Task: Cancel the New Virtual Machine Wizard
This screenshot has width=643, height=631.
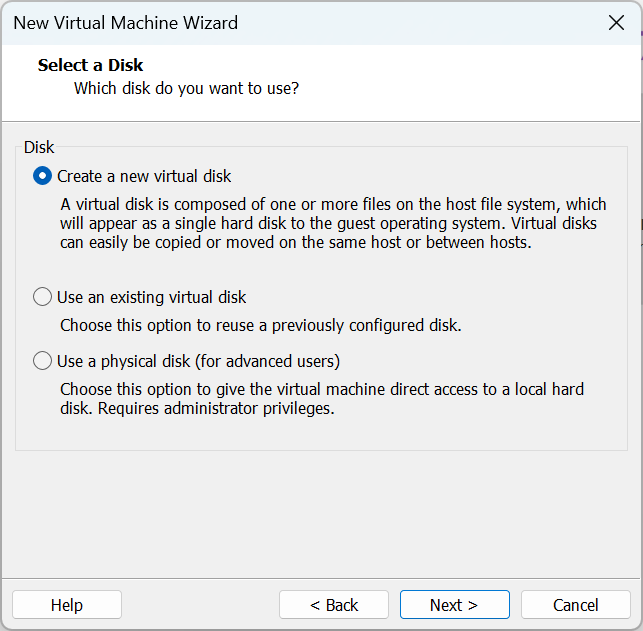Action: 575,605
